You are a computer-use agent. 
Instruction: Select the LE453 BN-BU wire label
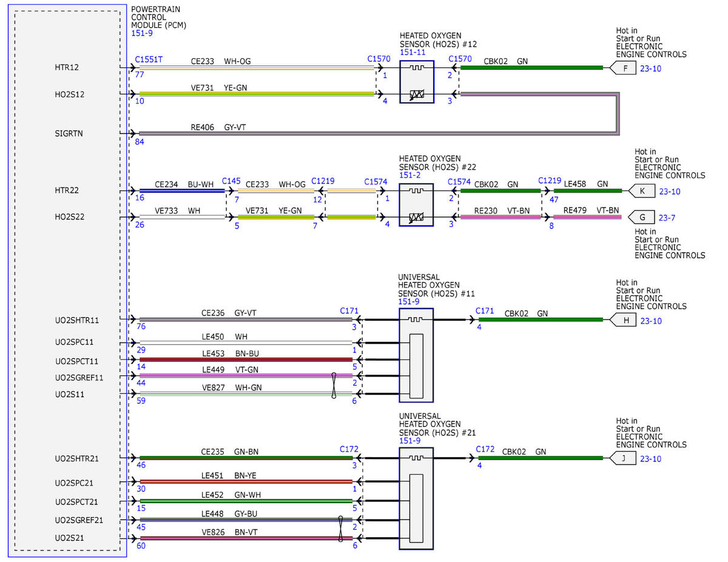(231, 353)
